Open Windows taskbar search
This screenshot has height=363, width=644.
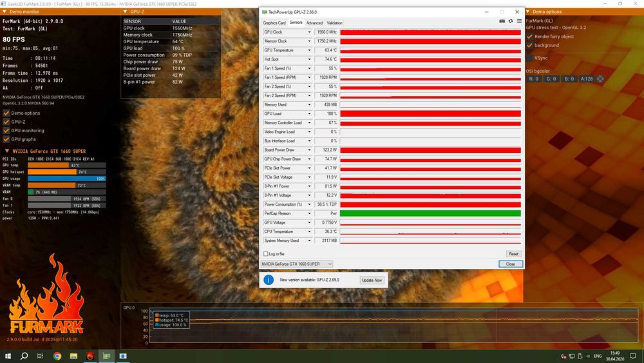(x=24, y=356)
